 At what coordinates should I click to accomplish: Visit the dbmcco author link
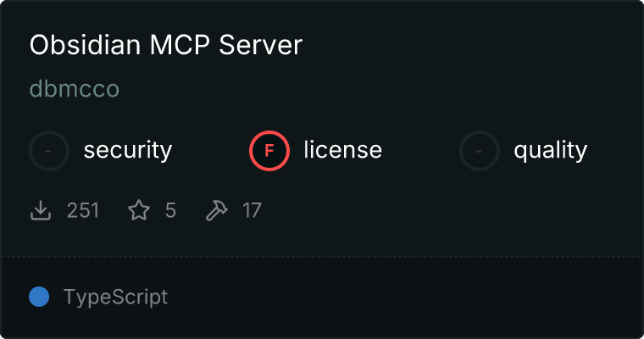[x=75, y=89]
